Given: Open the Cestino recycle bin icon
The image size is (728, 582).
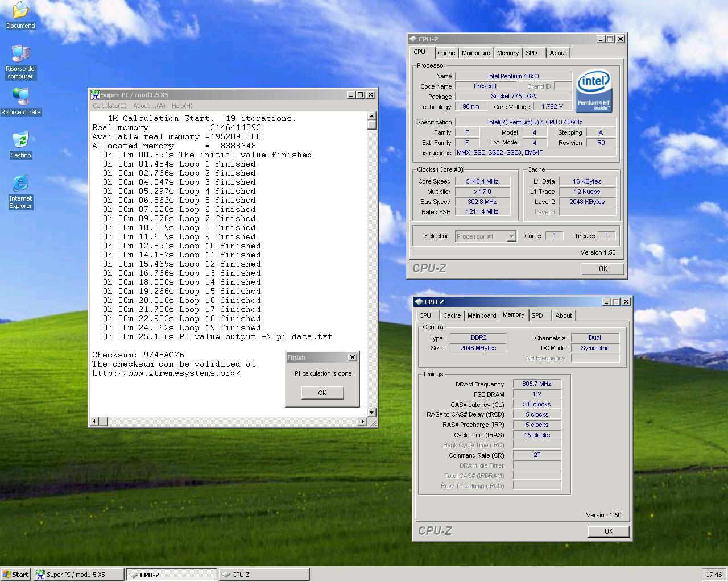Looking at the screenshot, I should [20, 145].
